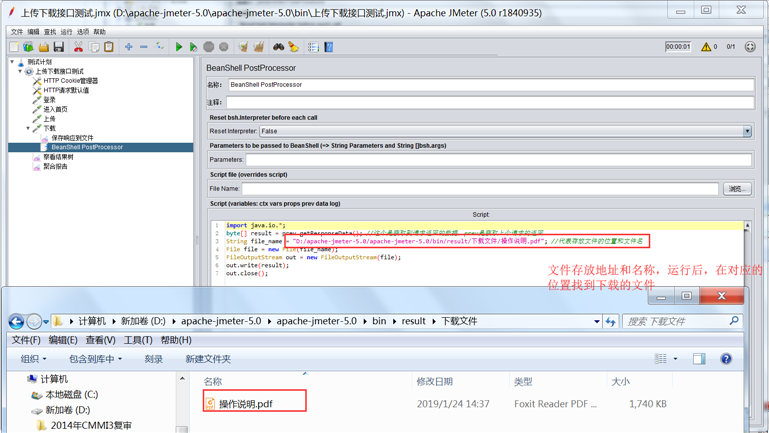Viewport: 769px width, 433px height.
Task: Open Explorer recent locations dropdown arrow
Action: [46, 322]
